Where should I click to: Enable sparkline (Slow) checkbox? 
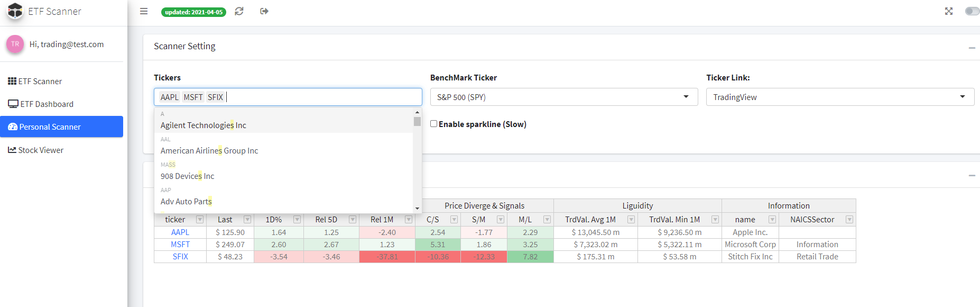[x=434, y=123]
